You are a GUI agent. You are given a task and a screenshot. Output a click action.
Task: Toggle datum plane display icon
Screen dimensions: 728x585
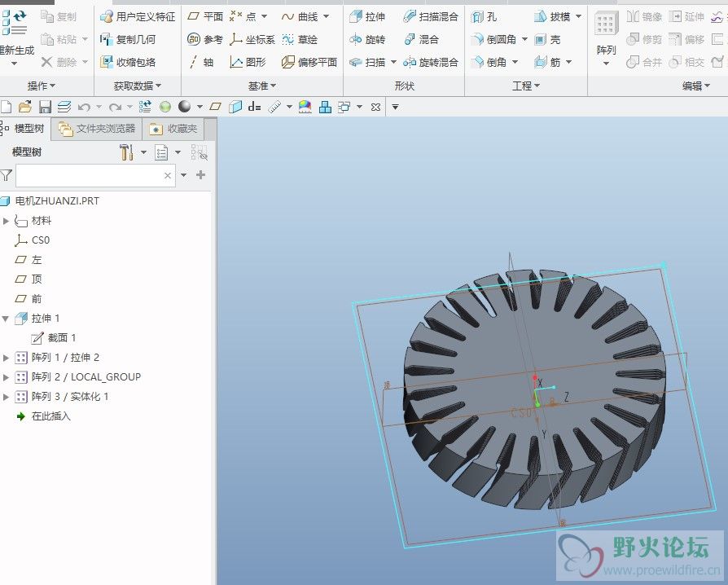point(216,108)
